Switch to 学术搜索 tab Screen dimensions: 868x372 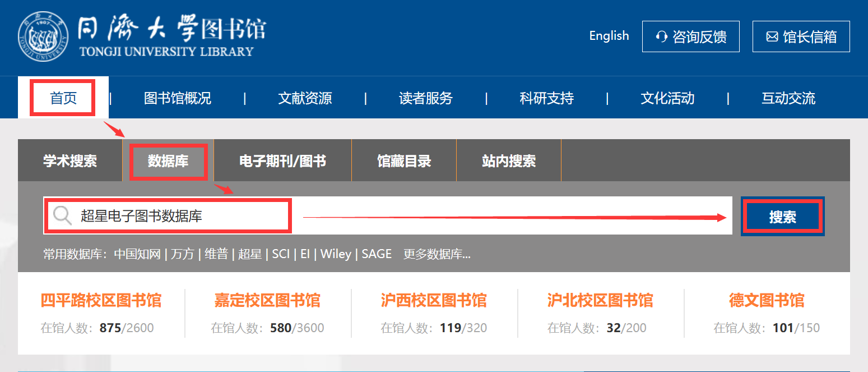point(70,161)
